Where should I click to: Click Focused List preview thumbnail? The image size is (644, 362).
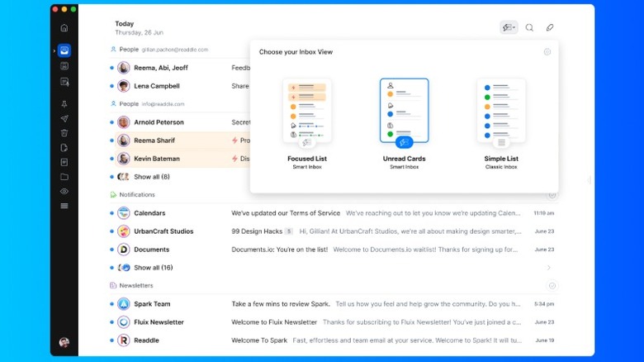point(307,110)
